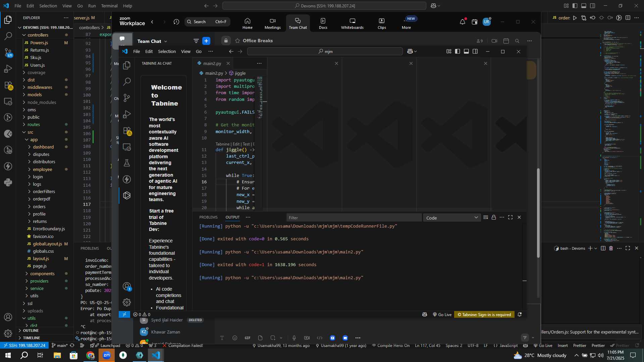Select the main2.py editor tab
Image resolution: width=644 pixels, height=362 pixels.
(x=212, y=63)
